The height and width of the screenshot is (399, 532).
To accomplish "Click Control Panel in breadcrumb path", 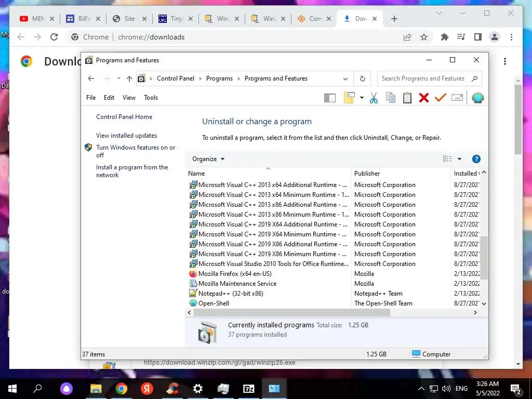I will point(176,78).
